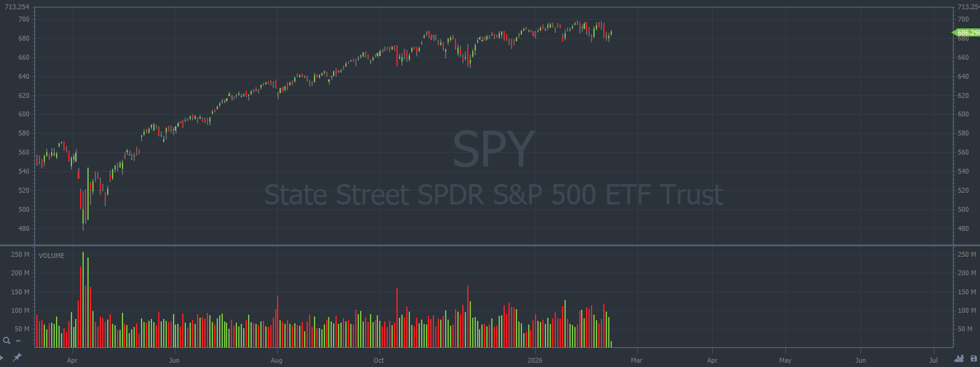Click the SPY ticker watermark
980x367 pixels.
tap(493, 150)
